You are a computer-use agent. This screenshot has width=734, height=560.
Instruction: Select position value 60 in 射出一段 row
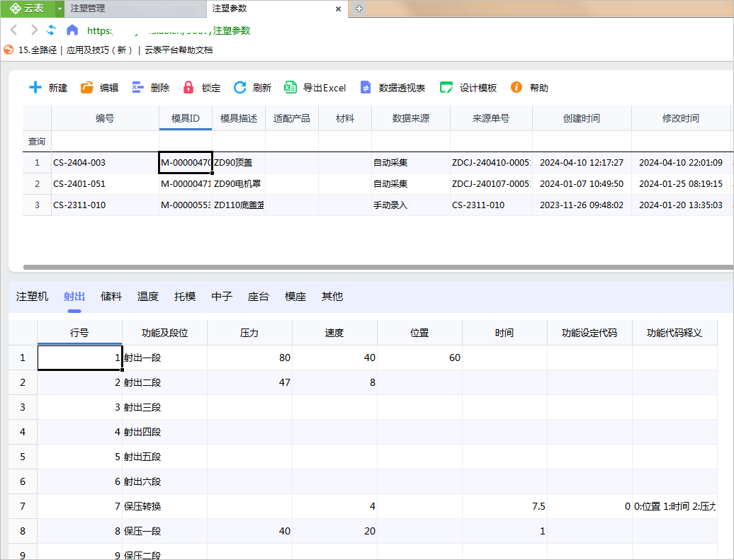(419, 358)
